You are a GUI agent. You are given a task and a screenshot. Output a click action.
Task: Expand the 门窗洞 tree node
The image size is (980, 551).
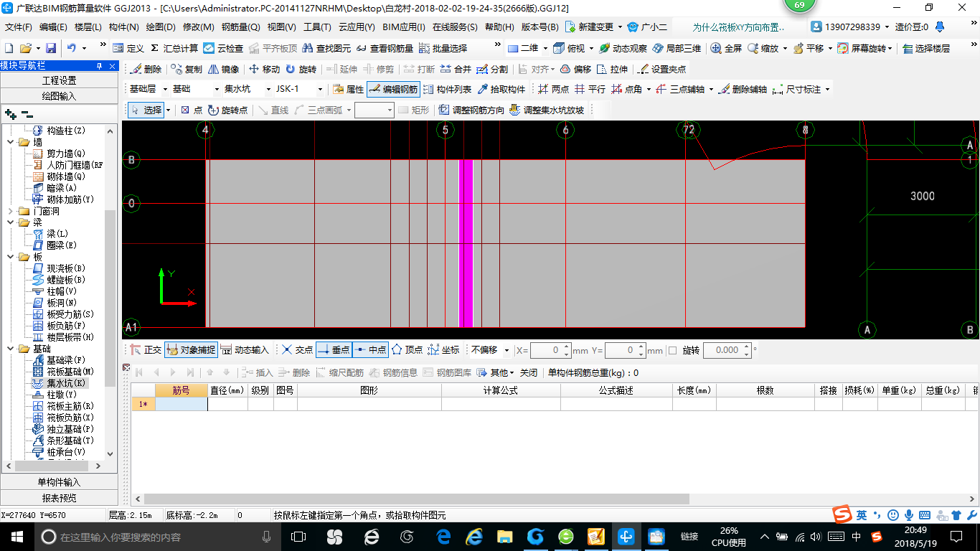pyautogui.click(x=10, y=211)
